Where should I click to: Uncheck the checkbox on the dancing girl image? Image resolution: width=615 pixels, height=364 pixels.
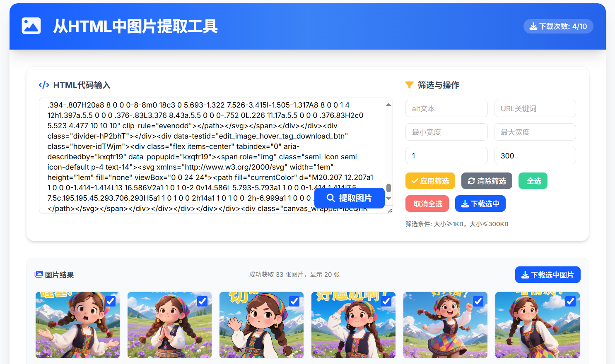478,301
